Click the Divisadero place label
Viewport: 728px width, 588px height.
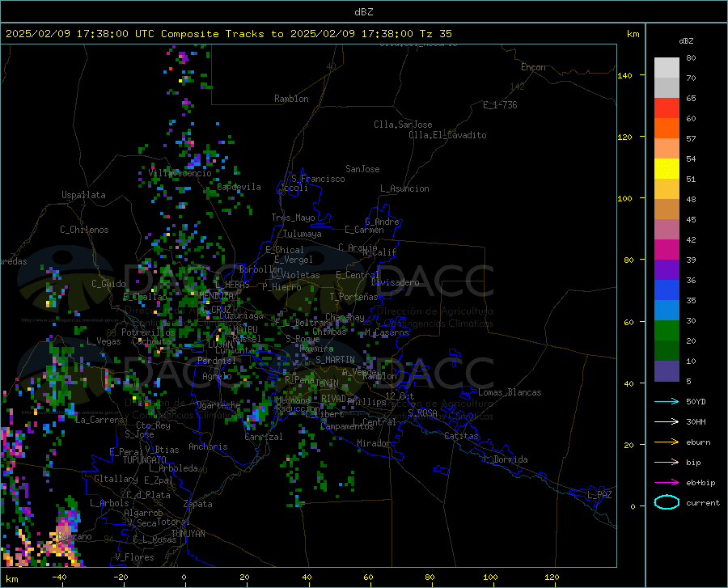[395, 282]
